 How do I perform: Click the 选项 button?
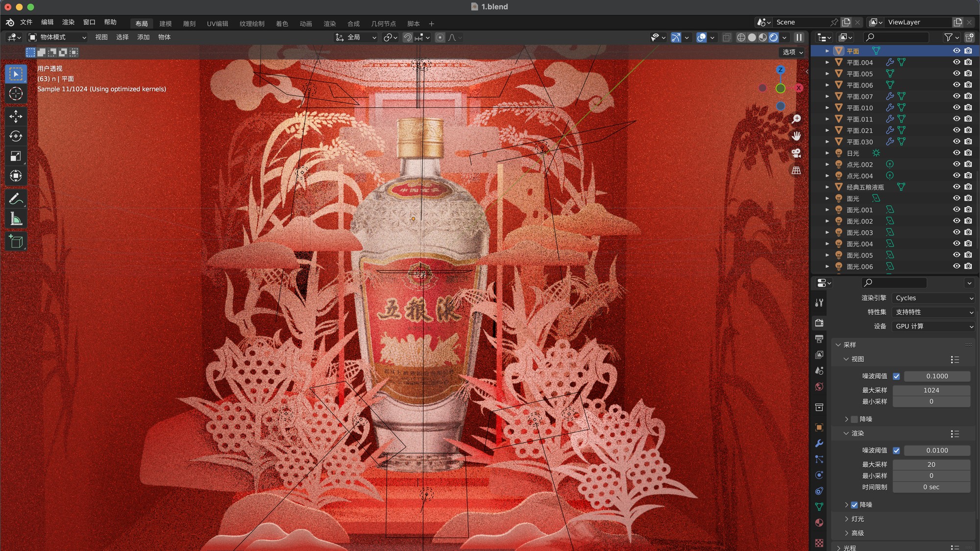click(792, 52)
